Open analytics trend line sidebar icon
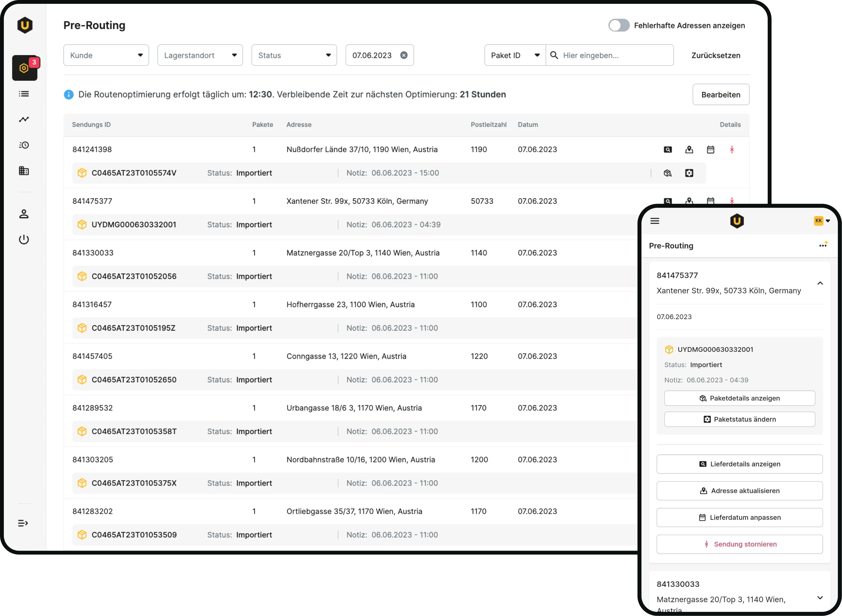Image resolution: width=842 pixels, height=616 pixels. 24,119
